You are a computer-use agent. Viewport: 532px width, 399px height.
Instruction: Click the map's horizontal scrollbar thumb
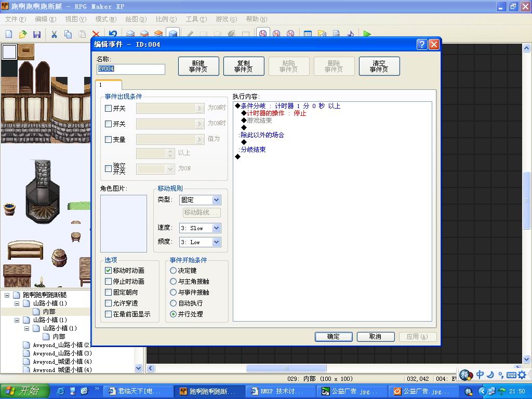pyautogui.click(x=286, y=368)
